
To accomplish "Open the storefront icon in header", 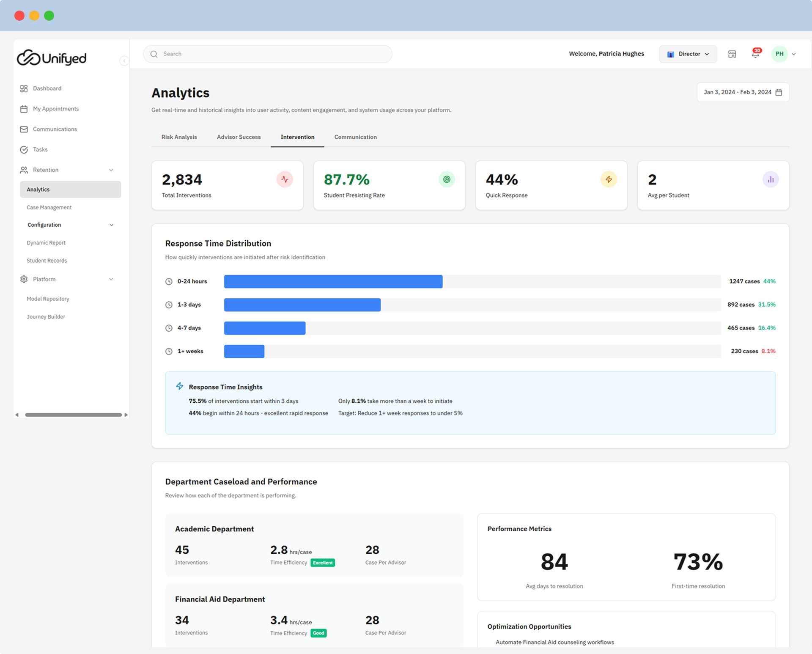I will coord(732,54).
